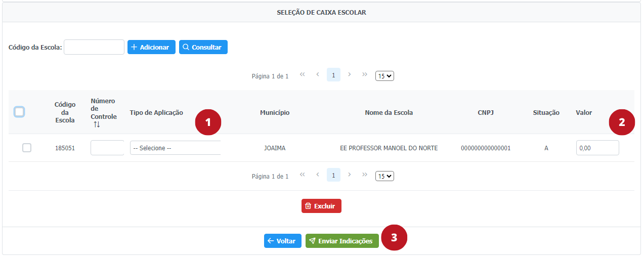Click the red Excluir delete button

click(321, 206)
